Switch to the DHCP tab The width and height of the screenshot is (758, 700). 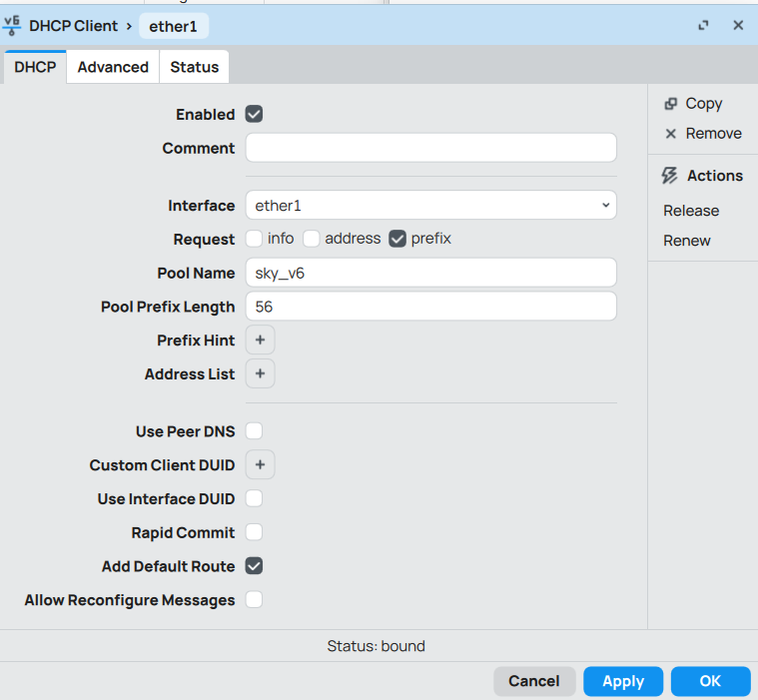[x=35, y=67]
